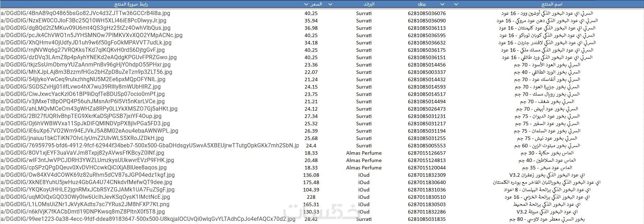The image size is (644, 224).
Task: Select image link ending 4BnAB9qO4865bsGo82JVc4d3ZJTTw36GCCrB4l8a.jpg
Action: (x=85, y=13)
